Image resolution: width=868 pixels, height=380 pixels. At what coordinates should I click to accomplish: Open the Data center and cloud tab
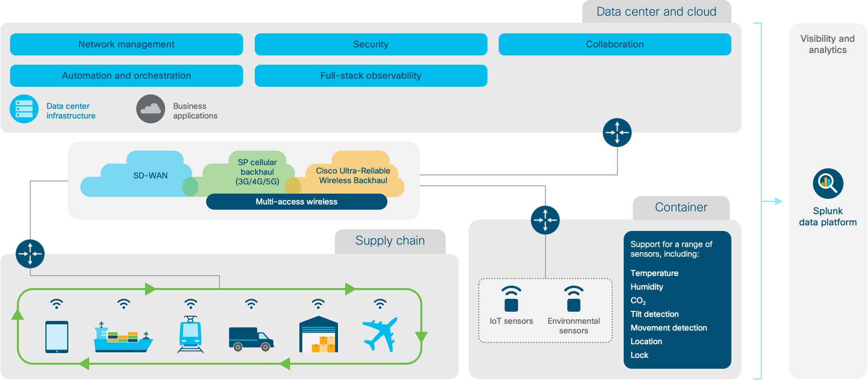(x=657, y=12)
